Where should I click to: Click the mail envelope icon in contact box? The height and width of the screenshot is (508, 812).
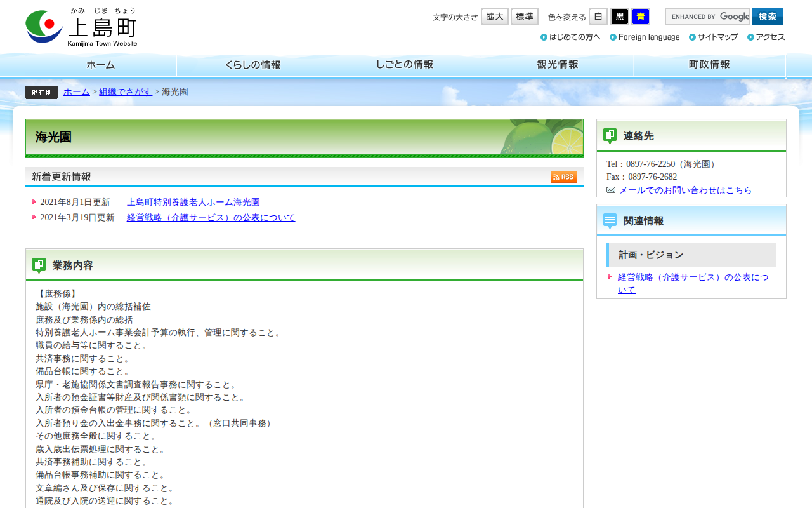pos(611,190)
